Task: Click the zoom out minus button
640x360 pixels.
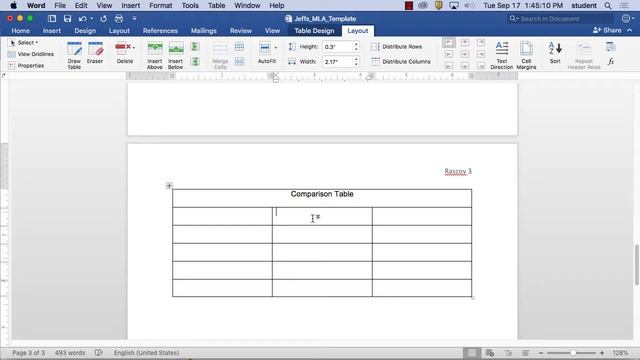Action: coord(541,353)
